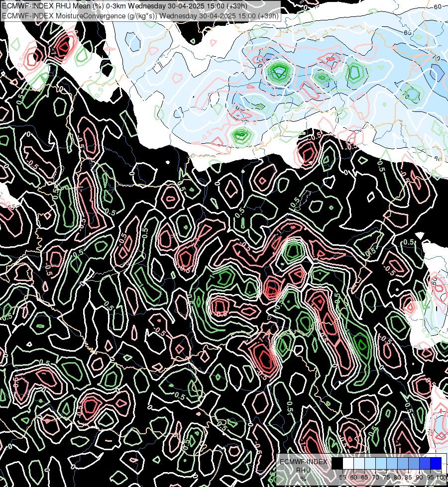Screen dimensions: 448x487
Task: Click the legend scale label 90
Action: tap(420, 478)
